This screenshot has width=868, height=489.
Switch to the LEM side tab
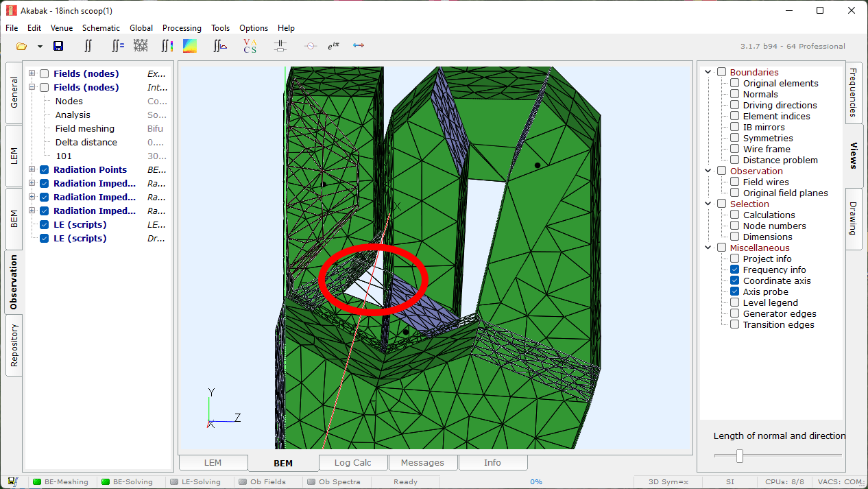(x=14, y=156)
